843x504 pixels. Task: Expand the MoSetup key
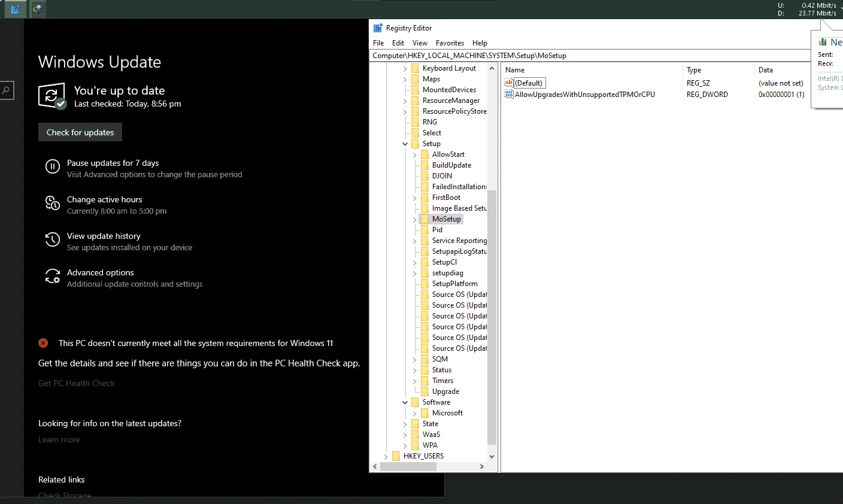[x=415, y=219]
